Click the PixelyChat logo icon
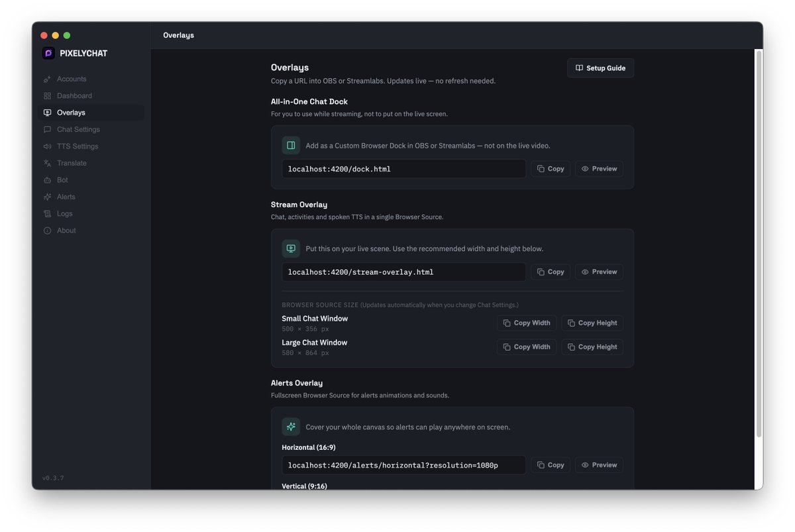 [48, 53]
